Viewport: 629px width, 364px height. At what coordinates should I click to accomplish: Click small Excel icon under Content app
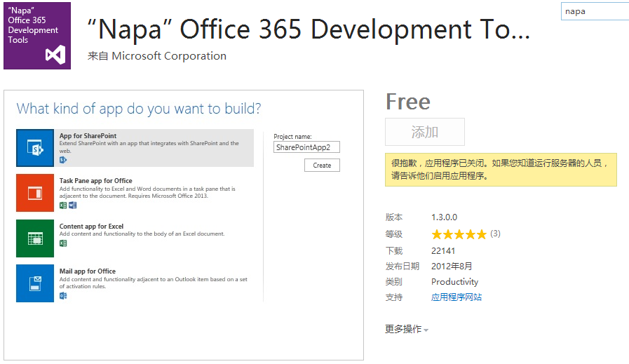pyautogui.click(x=63, y=243)
